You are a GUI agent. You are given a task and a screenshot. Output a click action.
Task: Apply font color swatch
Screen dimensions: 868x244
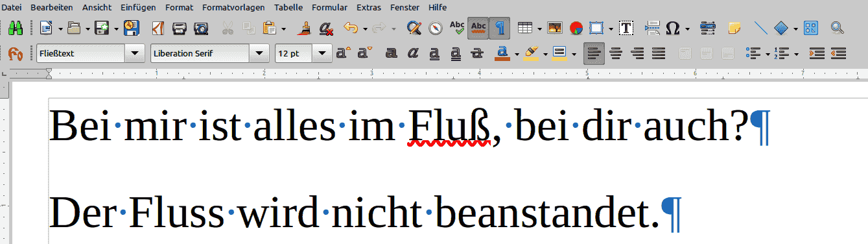tap(502, 53)
